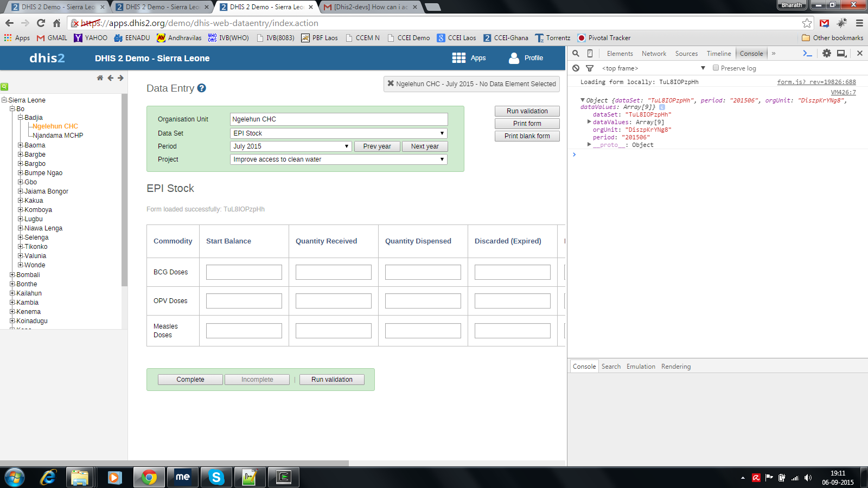Clear console with the clear icon
868x488 pixels.
[x=576, y=68]
